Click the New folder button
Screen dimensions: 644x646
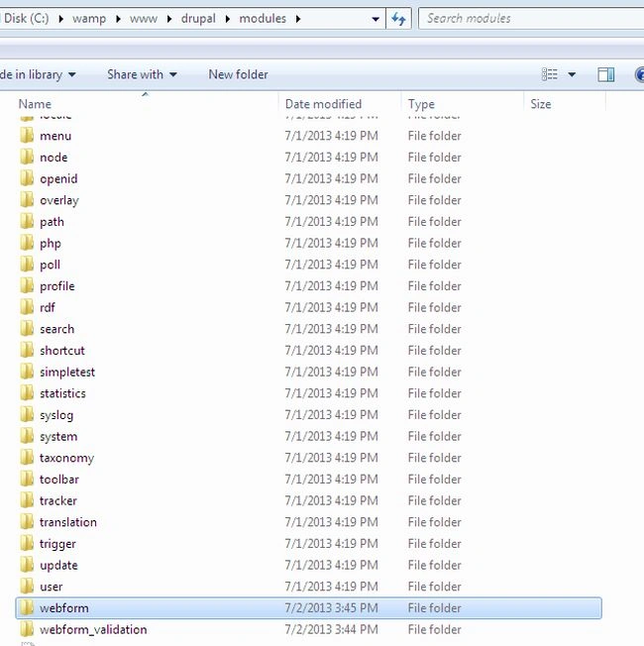point(238,74)
